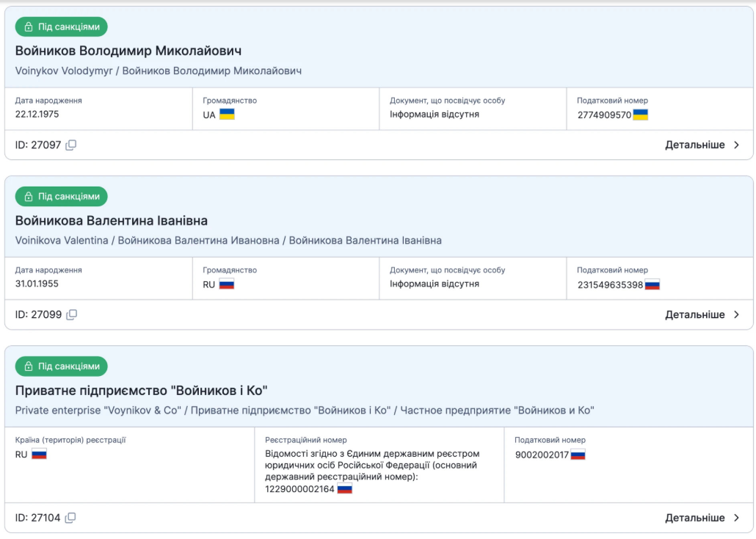Expand details for enterprise "Войников і Ко"

coord(702,518)
